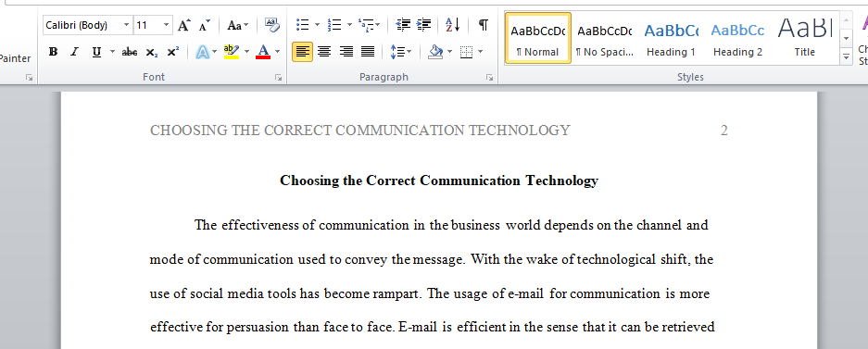Apply the Heading 2 style
The image size is (868, 349).
click(737, 38)
